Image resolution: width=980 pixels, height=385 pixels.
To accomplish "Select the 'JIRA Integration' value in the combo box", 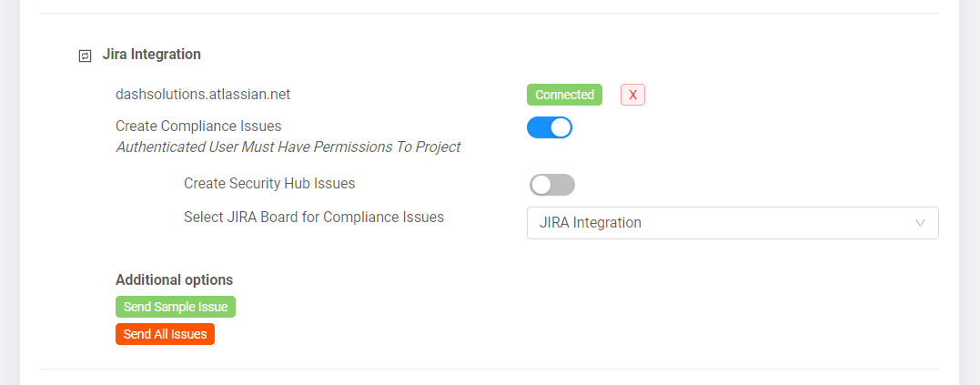I will tap(590, 222).
